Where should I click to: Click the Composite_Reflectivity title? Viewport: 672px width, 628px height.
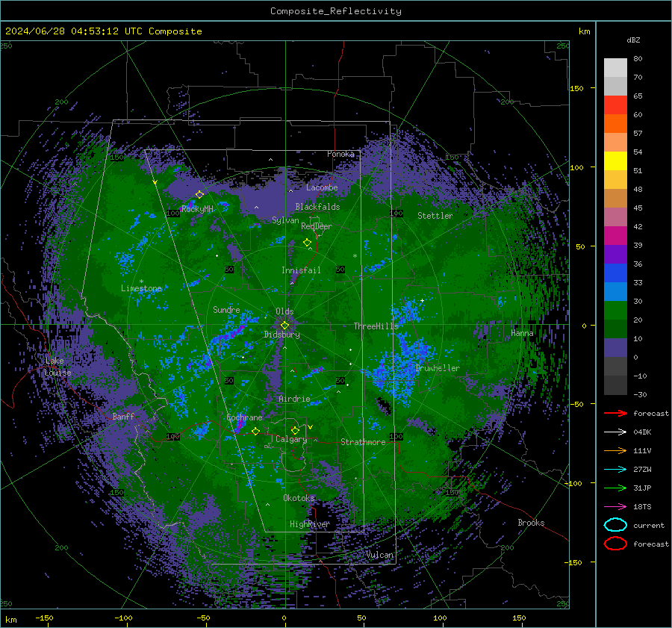pos(336,11)
